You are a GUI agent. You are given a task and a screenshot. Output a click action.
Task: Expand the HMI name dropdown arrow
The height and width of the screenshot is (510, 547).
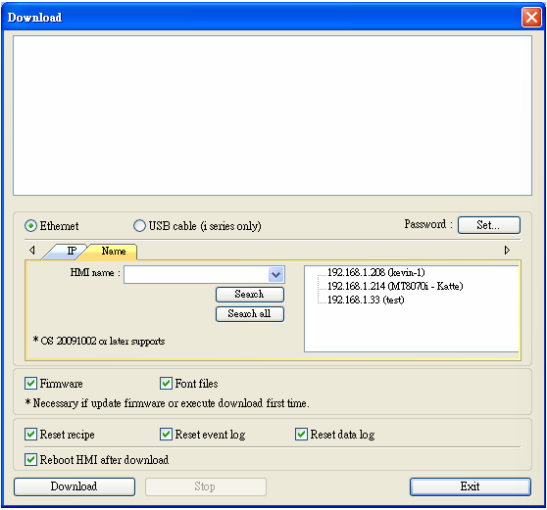tap(276, 275)
